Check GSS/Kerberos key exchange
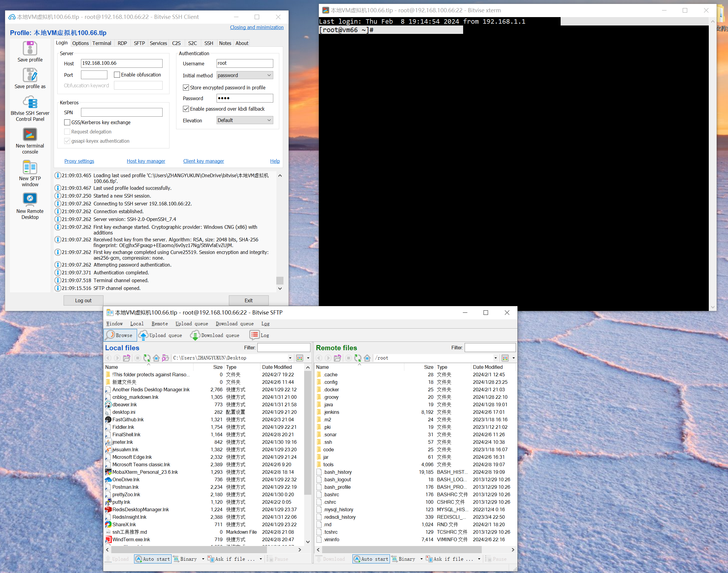This screenshot has height=573, width=728. 67,122
